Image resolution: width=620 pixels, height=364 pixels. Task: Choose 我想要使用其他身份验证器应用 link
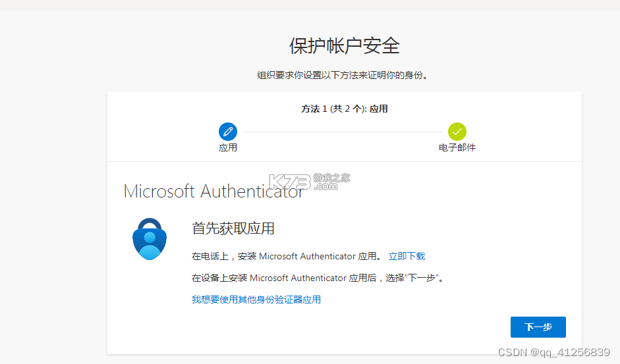[x=256, y=299]
